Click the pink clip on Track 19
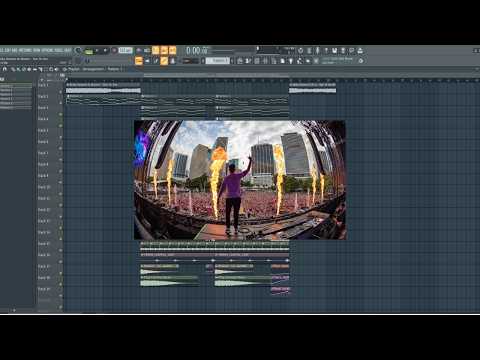 (x=280, y=290)
